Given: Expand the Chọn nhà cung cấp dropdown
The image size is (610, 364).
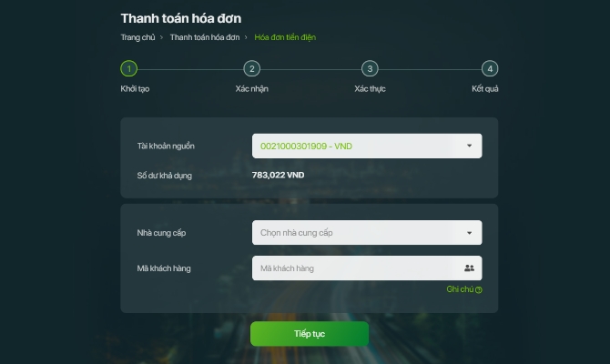Looking at the screenshot, I should pos(367,233).
